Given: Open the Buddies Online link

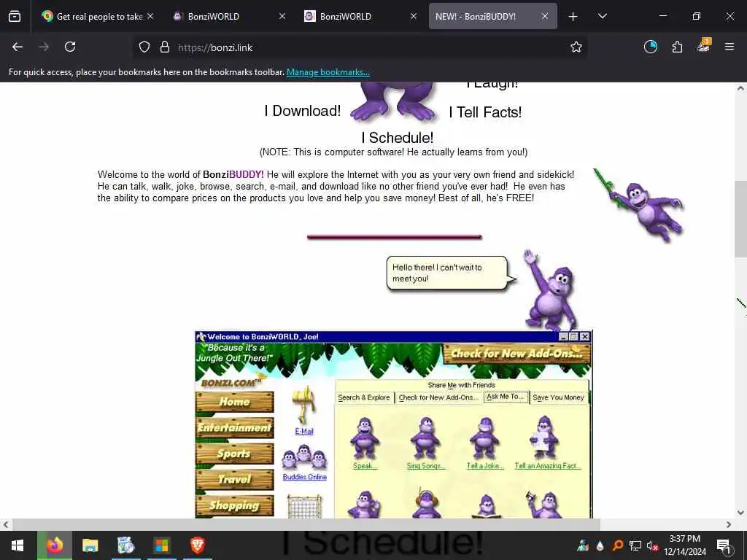Looking at the screenshot, I should coord(304,477).
